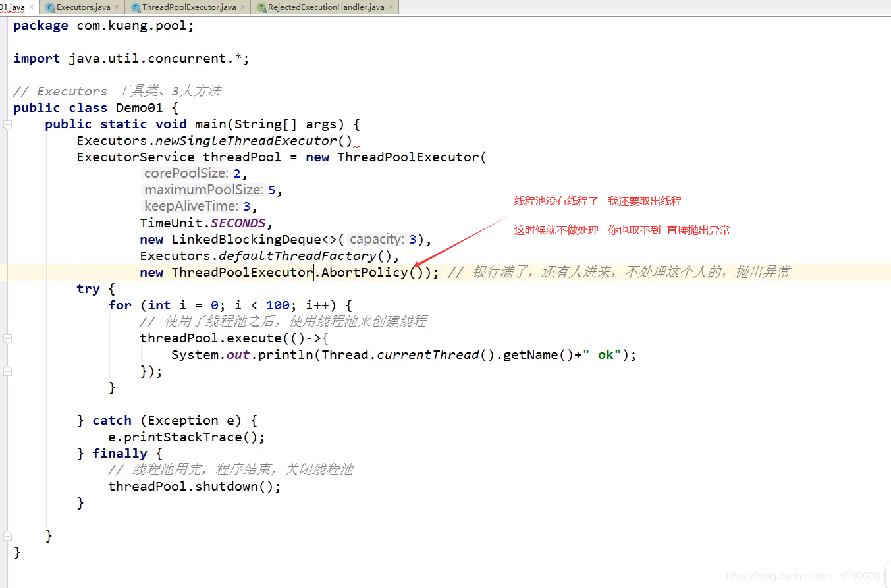Click the interface icon on RejectedExecutionHandler.java tab

click(x=261, y=7)
